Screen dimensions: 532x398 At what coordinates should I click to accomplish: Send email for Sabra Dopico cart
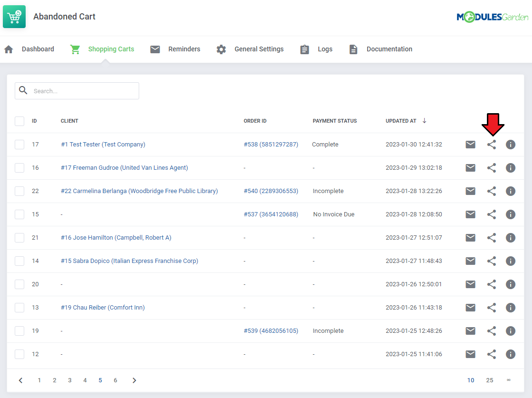tap(470, 261)
